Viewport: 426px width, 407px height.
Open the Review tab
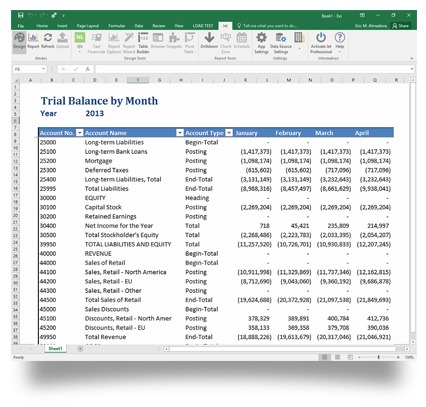159,26
